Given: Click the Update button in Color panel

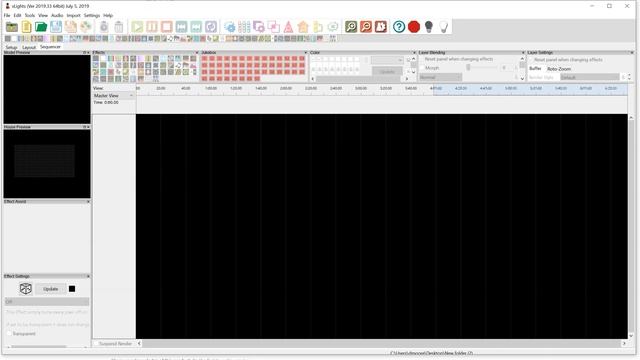Looking at the screenshot, I should click(387, 71).
